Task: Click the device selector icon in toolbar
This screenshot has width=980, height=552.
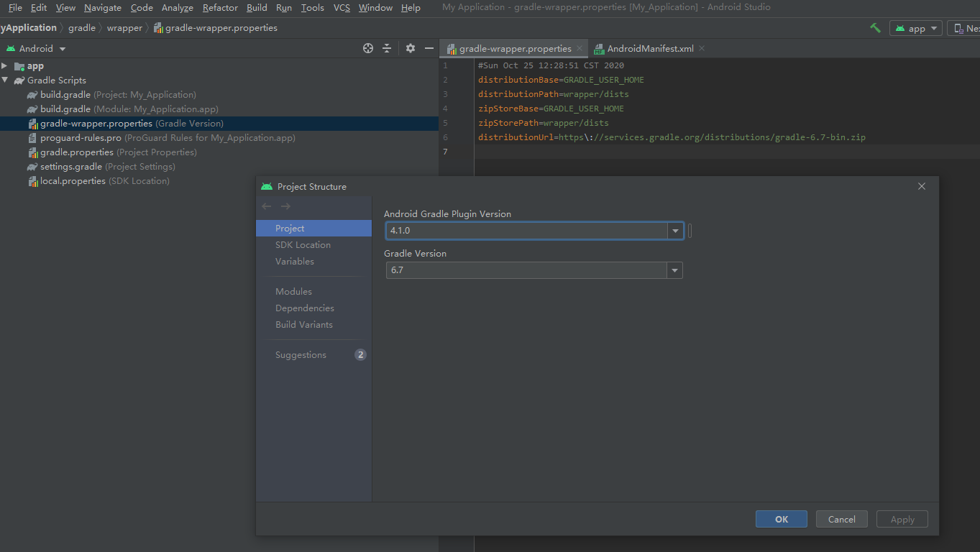Action: (x=958, y=28)
